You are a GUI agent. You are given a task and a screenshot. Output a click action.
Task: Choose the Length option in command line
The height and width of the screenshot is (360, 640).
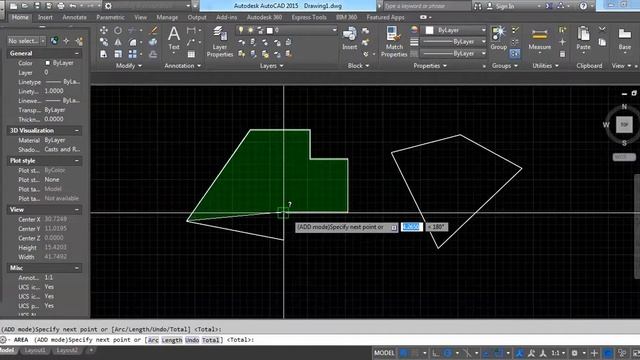point(172,340)
